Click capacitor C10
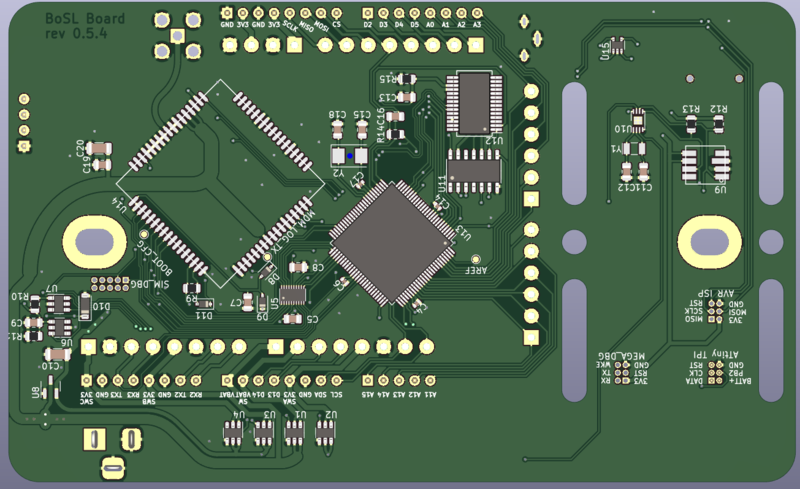This screenshot has height=489, width=800. 58,354
